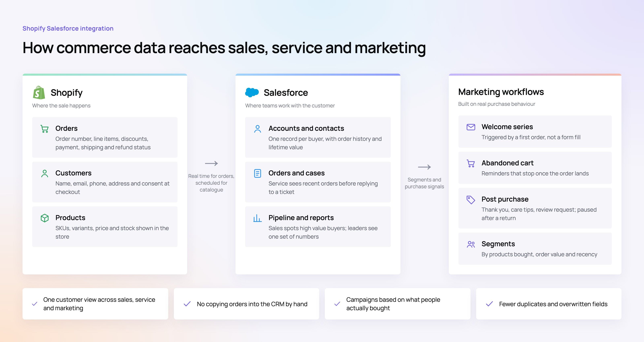
Task: Click the Salesforce cloud logo
Action: click(252, 93)
